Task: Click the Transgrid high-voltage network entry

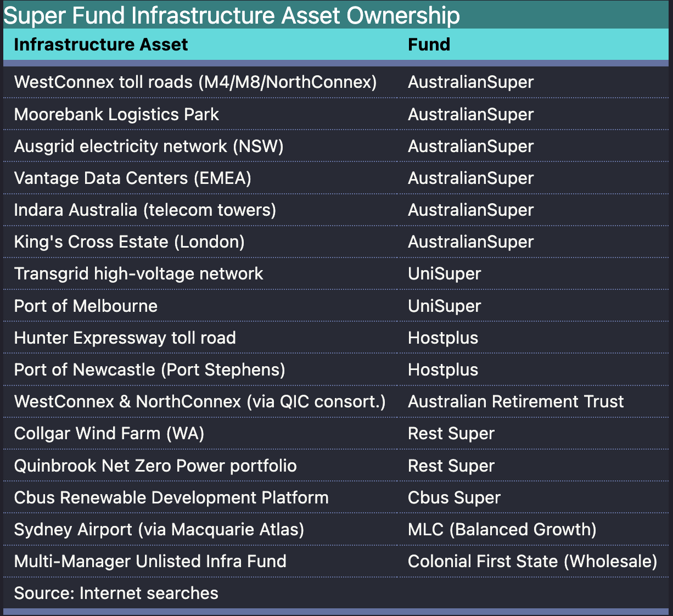Action: coord(138,273)
